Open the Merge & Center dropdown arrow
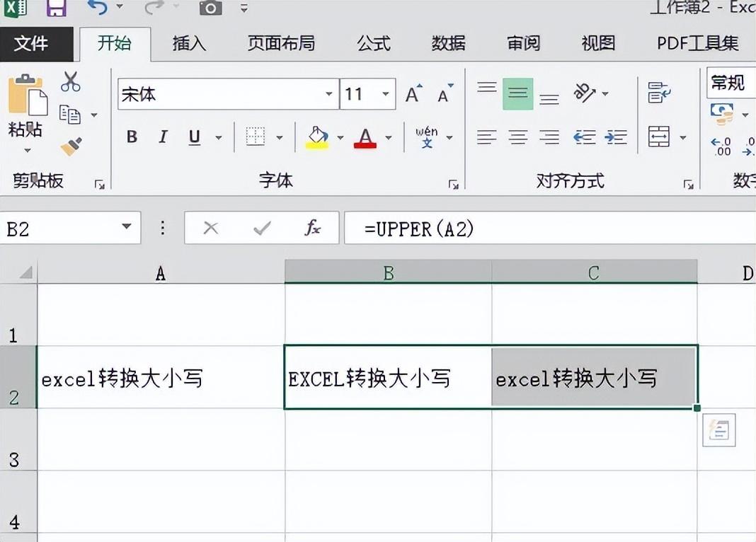The width and height of the screenshot is (756, 542). pos(682,138)
